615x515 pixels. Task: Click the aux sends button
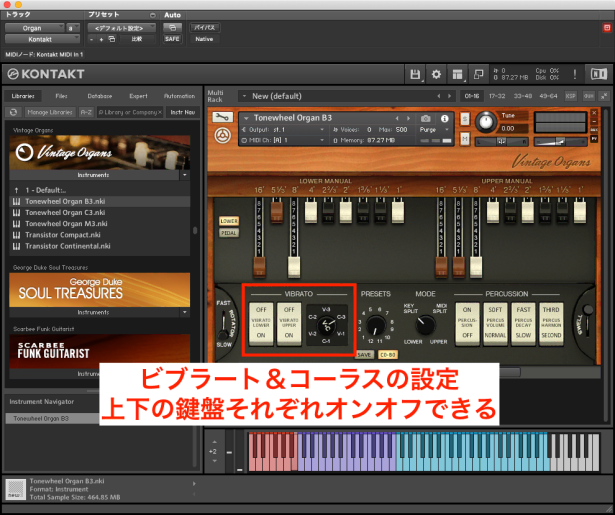click(x=589, y=96)
